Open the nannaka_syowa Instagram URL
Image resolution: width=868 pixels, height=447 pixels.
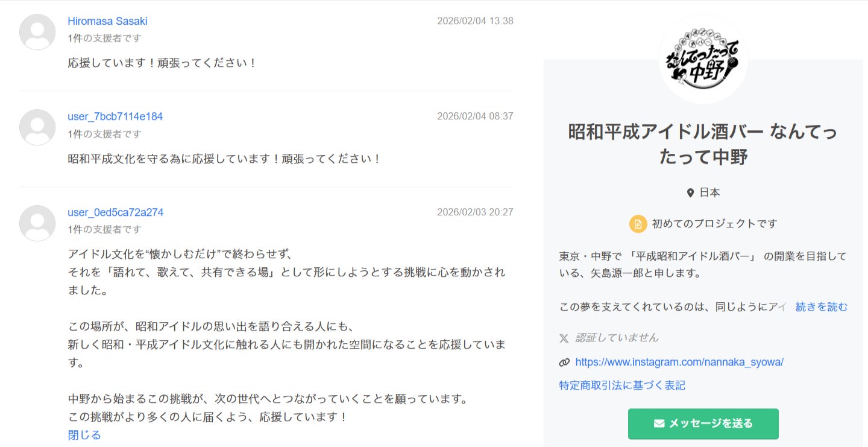point(679,362)
